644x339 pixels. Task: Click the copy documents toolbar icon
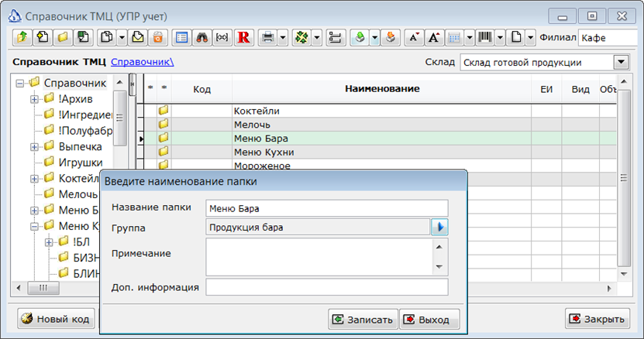point(107,38)
